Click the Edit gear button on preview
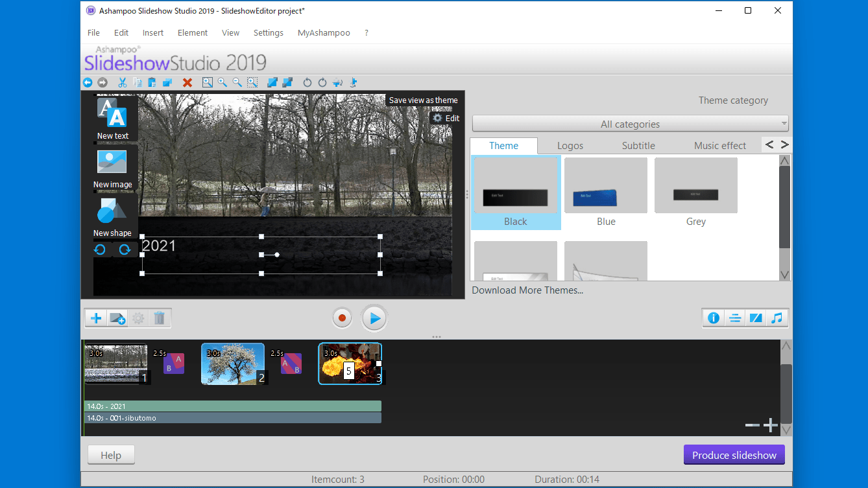The height and width of the screenshot is (488, 868). (446, 118)
